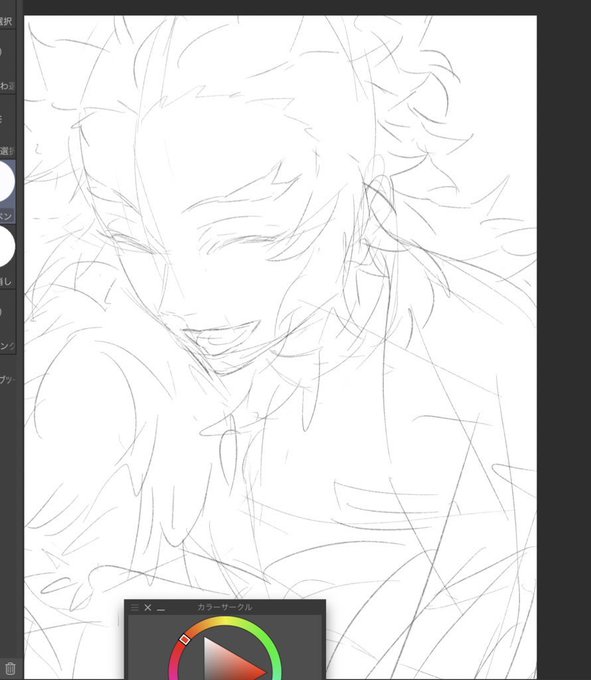591x680 pixels.
Task: Close the カラーサークル panel
Action: click(x=147, y=607)
